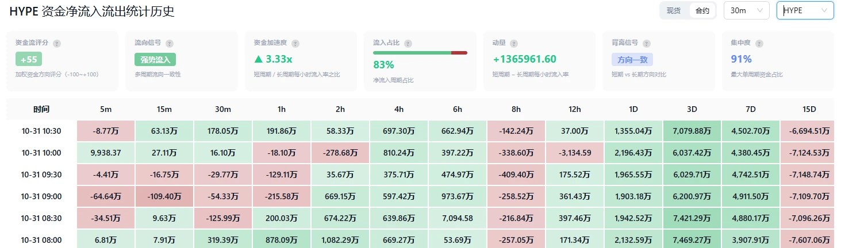The width and height of the screenshot is (868, 248).
Task: Click help icon next to 动量
Action: (514, 44)
